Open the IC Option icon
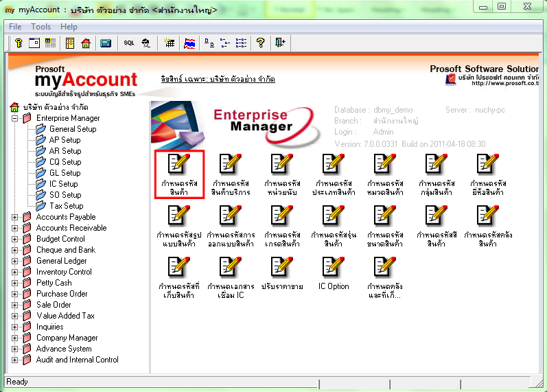Image resolution: width=547 pixels, height=392 pixels. tap(334, 273)
